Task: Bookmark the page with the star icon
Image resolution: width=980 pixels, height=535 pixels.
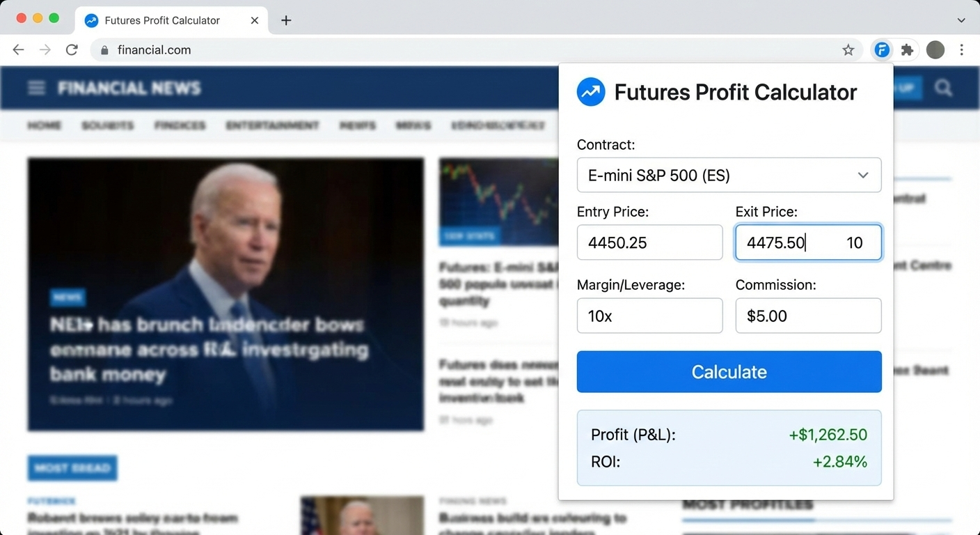Action: point(848,49)
